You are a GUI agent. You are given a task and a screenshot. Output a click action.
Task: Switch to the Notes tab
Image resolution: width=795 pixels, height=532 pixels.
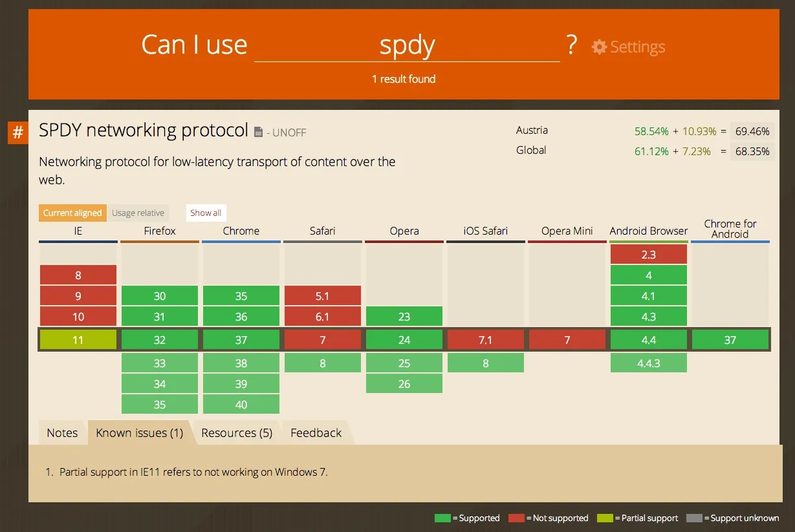[62, 432]
